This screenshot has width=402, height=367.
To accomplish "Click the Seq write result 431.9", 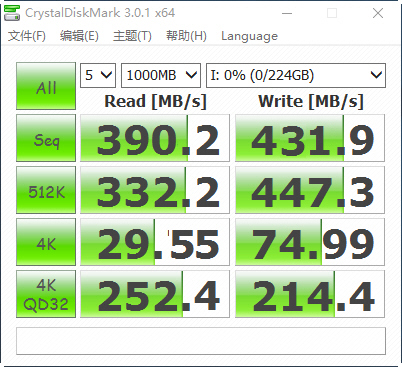I will point(310,138).
